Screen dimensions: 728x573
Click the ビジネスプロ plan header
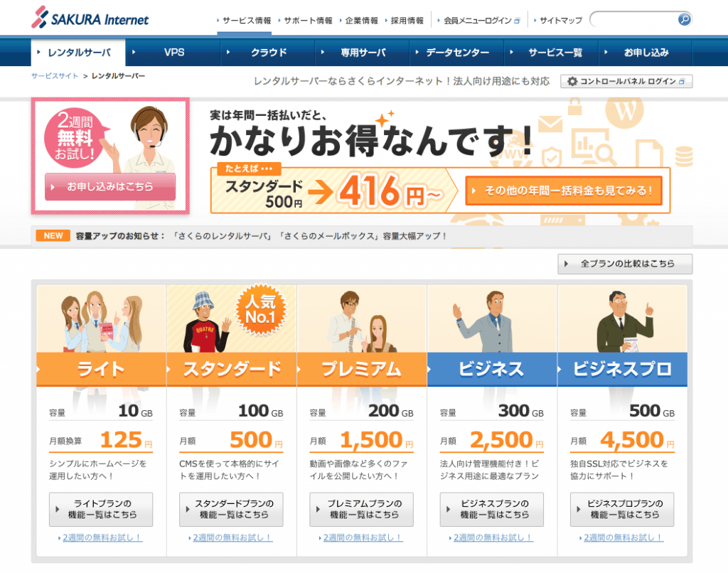point(623,369)
